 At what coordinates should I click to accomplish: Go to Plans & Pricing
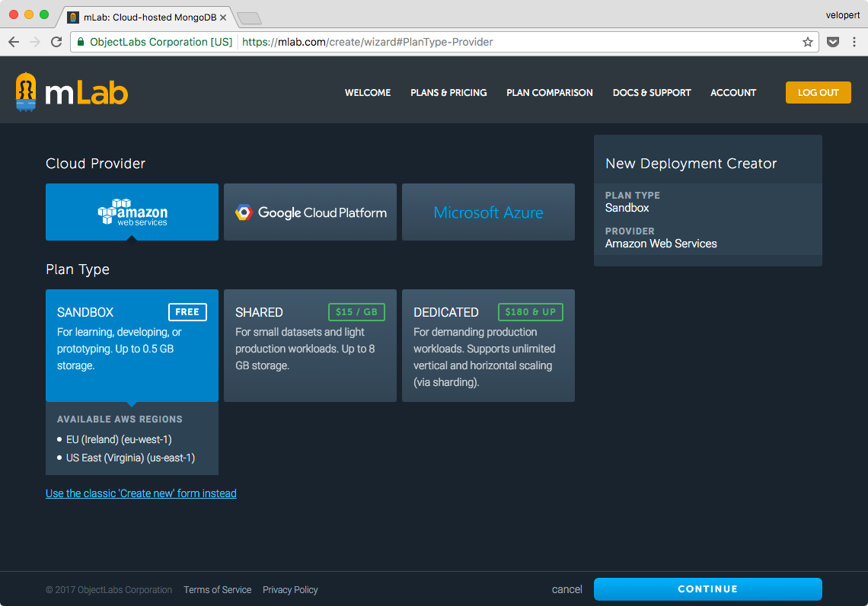tap(448, 92)
